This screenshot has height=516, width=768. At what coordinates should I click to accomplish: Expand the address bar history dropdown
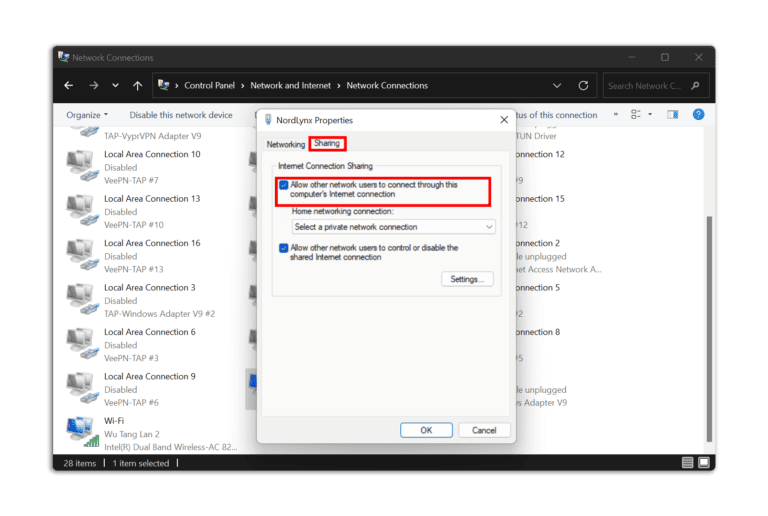click(x=557, y=86)
